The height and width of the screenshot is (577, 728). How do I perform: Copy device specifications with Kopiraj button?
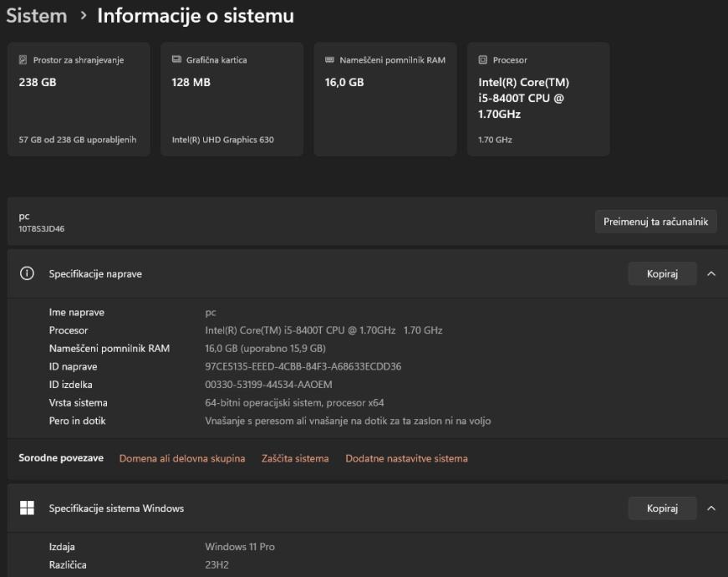pos(661,273)
